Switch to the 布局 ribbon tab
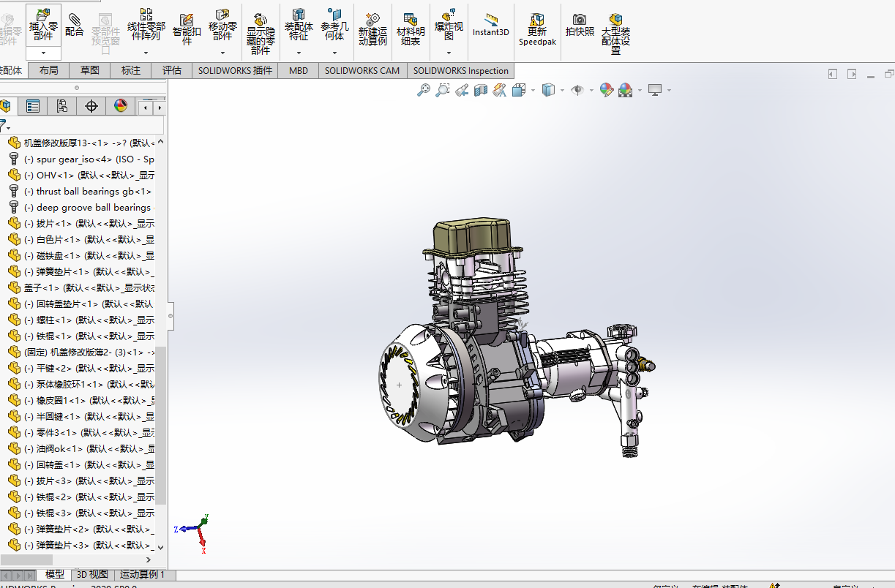Image resolution: width=895 pixels, height=588 pixels. tap(49, 70)
